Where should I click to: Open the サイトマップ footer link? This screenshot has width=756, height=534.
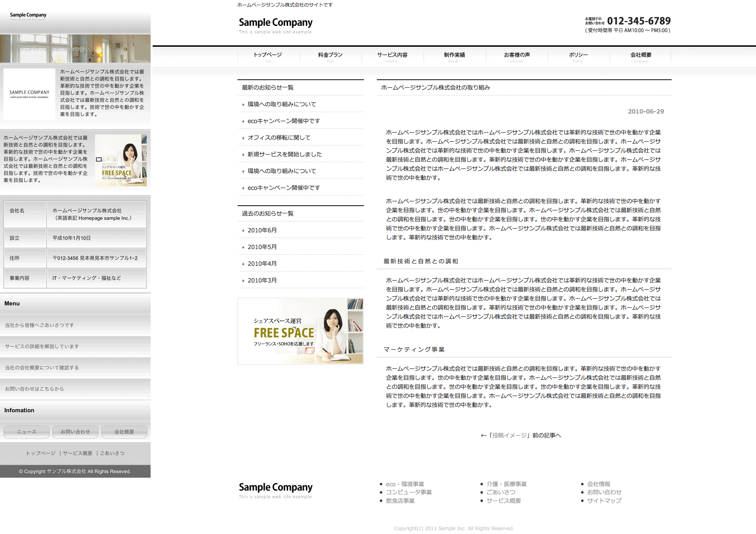coord(604,501)
